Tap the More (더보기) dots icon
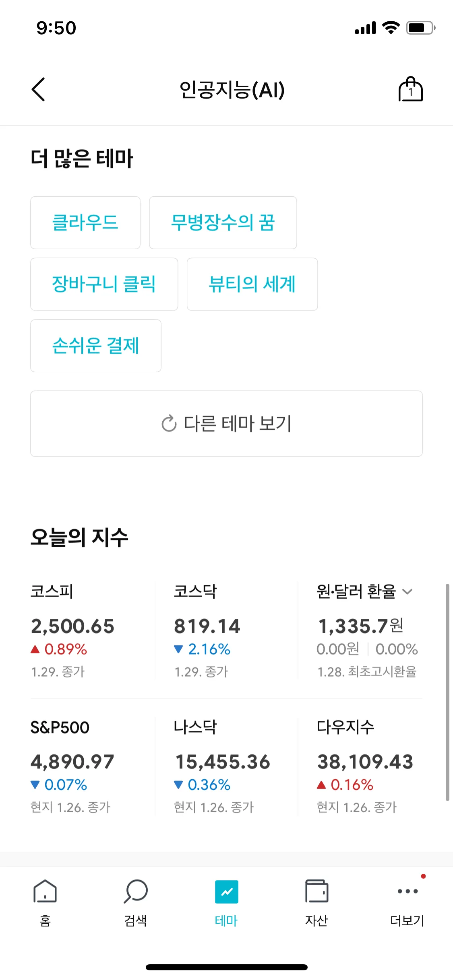The image size is (453, 980). click(x=407, y=891)
